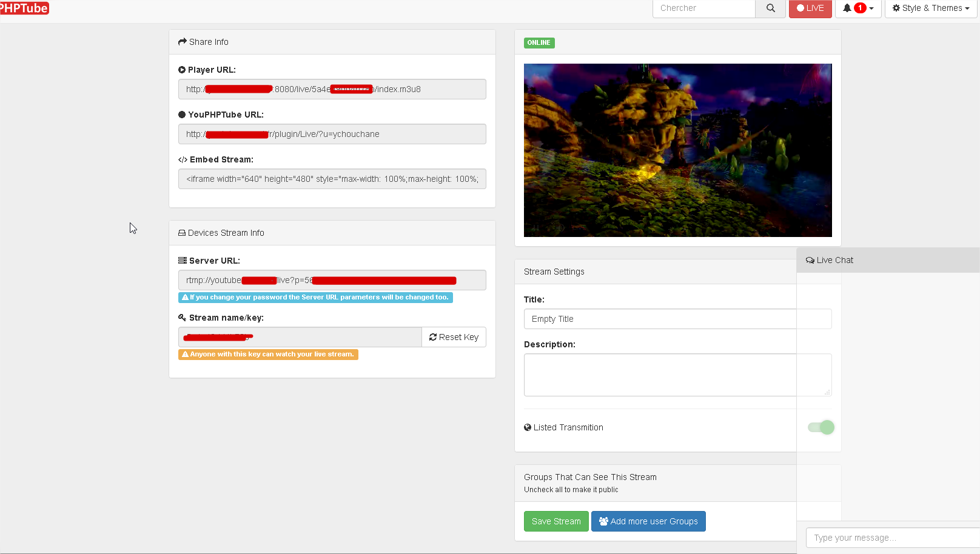Screen dimensions: 980x554
Task: Click the Groups That Can See This Stream heading
Action: [590, 477]
